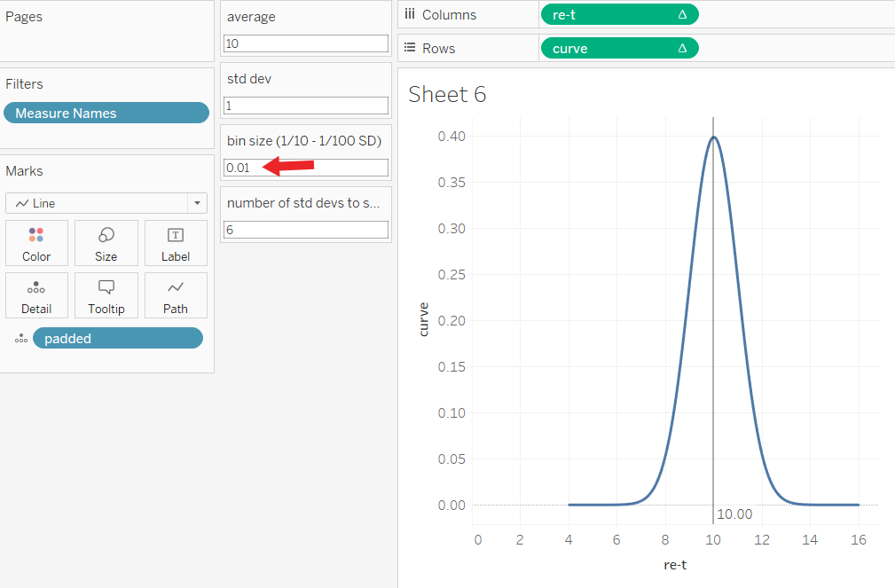Click the Pages shelf label
This screenshot has width=895, height=588.
coord(24,17)
